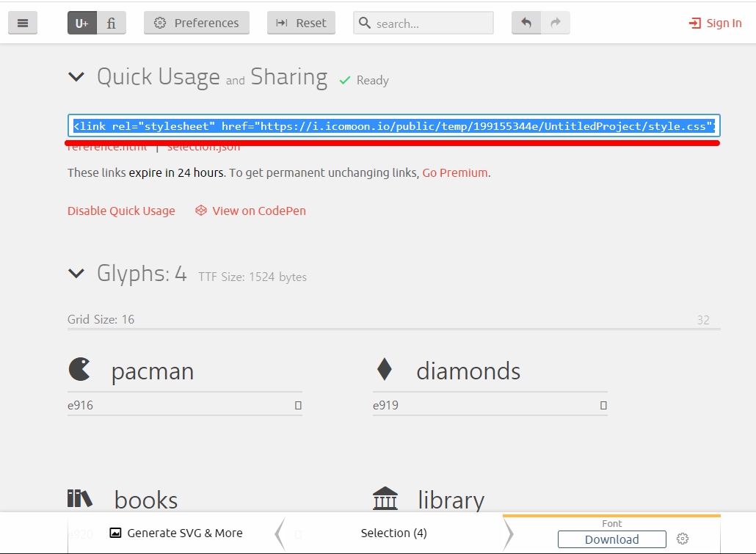The width and height of the screenshot is (756, 554).
Task: Click the Ready status text
Action: tap(373, 81)
